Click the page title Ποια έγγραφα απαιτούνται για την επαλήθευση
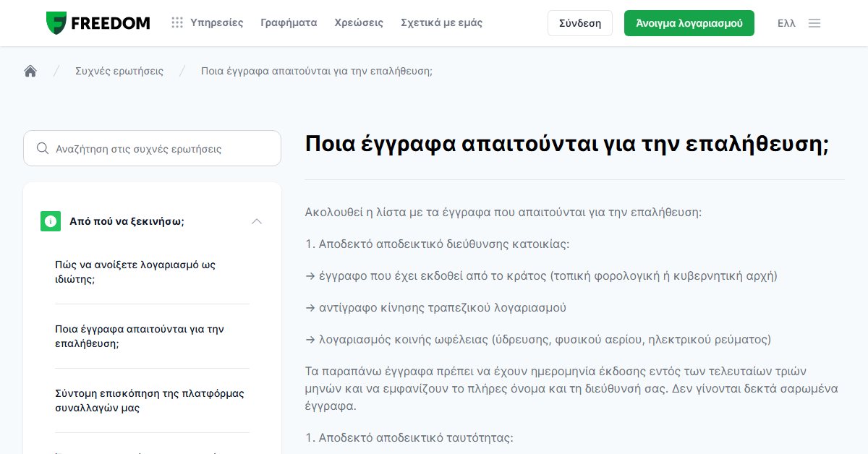 [566, 144]
